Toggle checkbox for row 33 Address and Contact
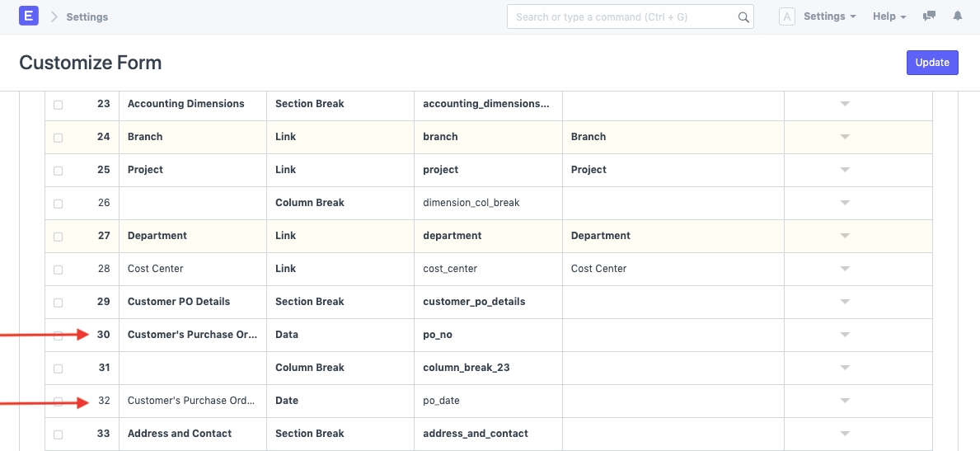This screenshot has width=980, height=451. tap(58, 435)
